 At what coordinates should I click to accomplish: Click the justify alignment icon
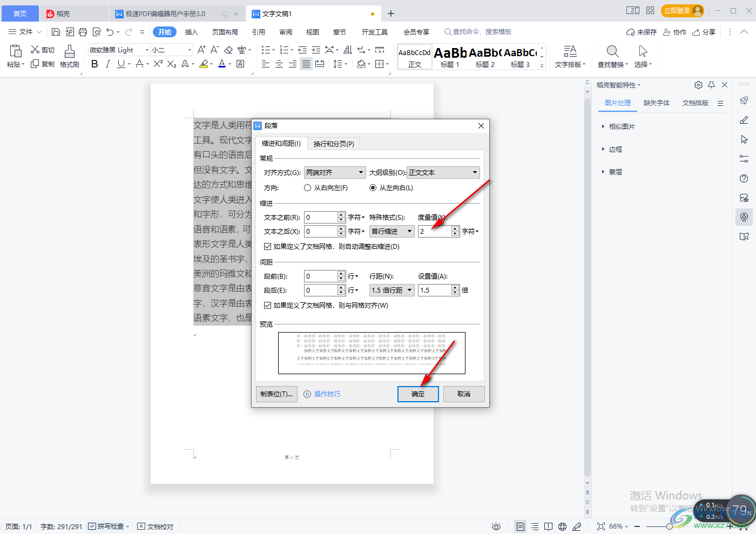(x=306, y=64)
